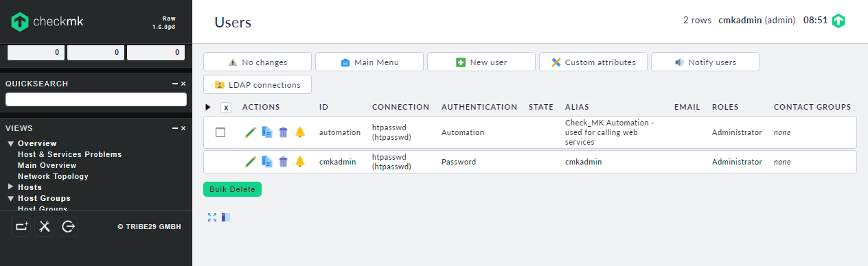The height and width of the screenshot is (266, 868).
Task: Expand the table options triangle
Action: click(208, 108)
